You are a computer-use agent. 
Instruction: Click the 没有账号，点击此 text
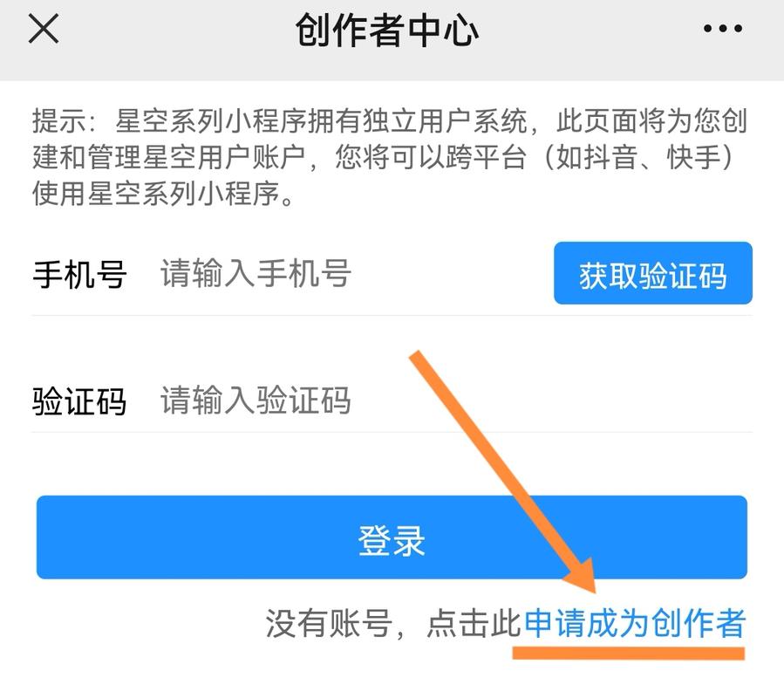coord(394,624)
